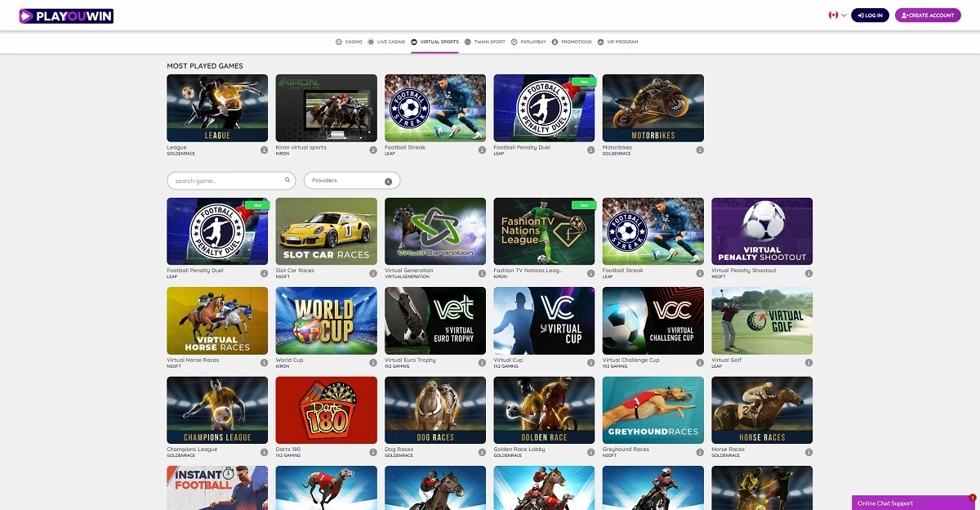Open Kiron virtual sports thumbnail
Viewport: 980px width, 510px height.
327,109
